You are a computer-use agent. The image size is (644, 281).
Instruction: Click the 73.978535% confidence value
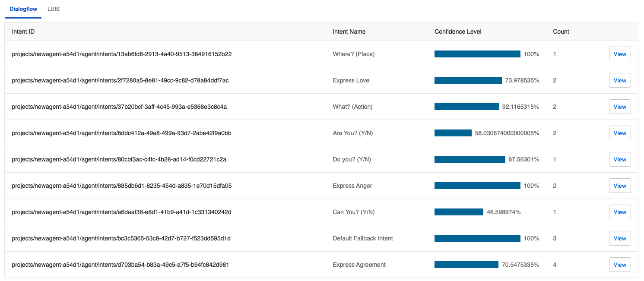(522, 80)
